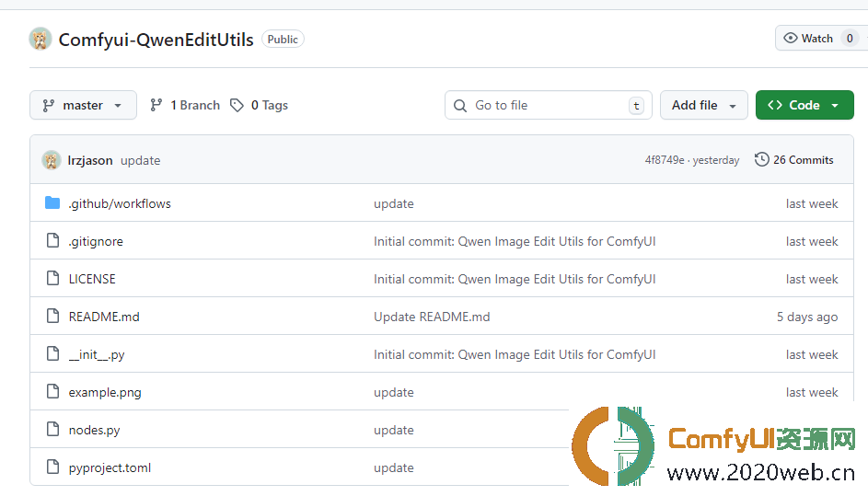Open the .github/workflows folder
The height and width of the screenshot is (496, 868).
(120, 203)
